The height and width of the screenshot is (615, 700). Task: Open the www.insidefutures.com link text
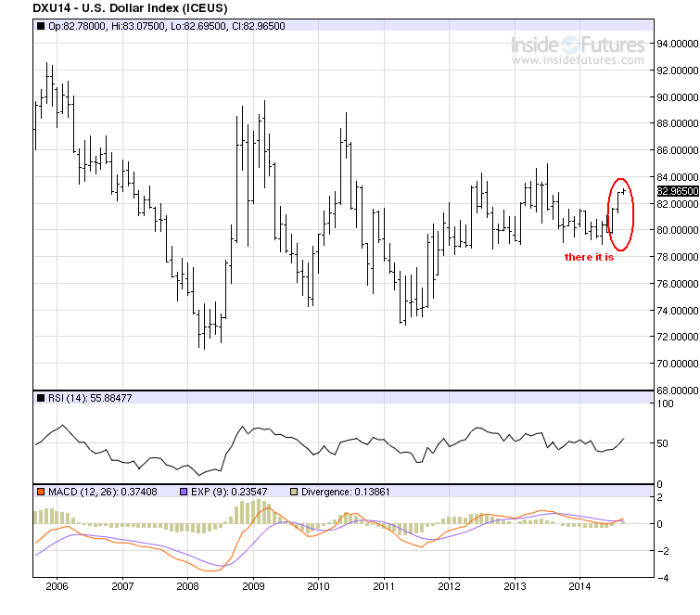point(578,60)
